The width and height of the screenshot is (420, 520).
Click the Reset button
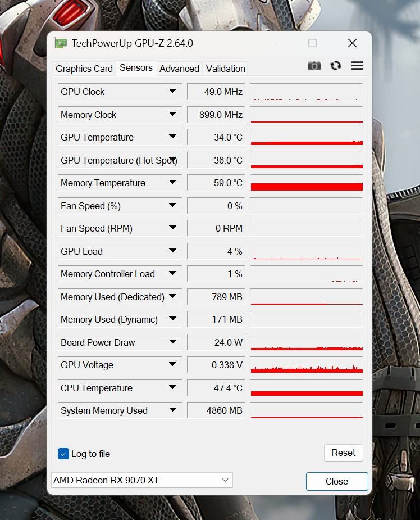(344, 453)
